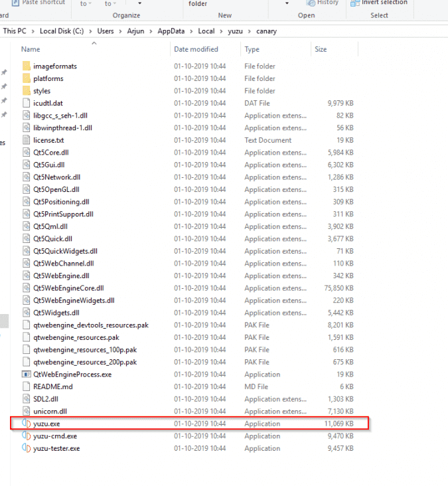Image resolution: width=448 pixels, height=486 pixels.
Task: Expand the chevron after This PC in breadcrumb
Action: tap(33, 31)
